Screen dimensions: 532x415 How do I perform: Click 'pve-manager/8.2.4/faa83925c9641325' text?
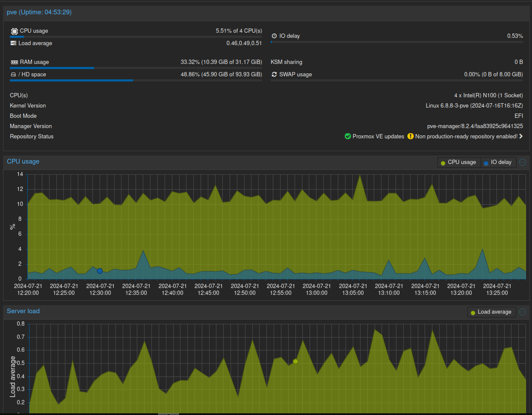(x=475, y=126)
